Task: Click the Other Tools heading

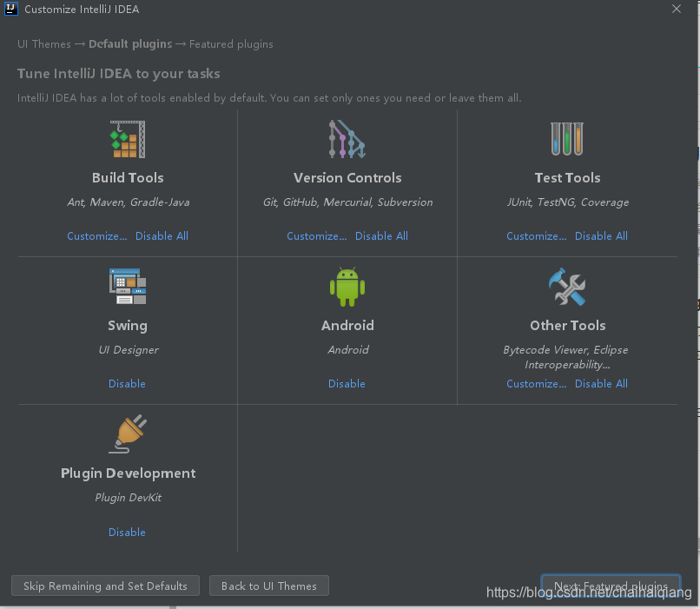Action: [567, 326]
